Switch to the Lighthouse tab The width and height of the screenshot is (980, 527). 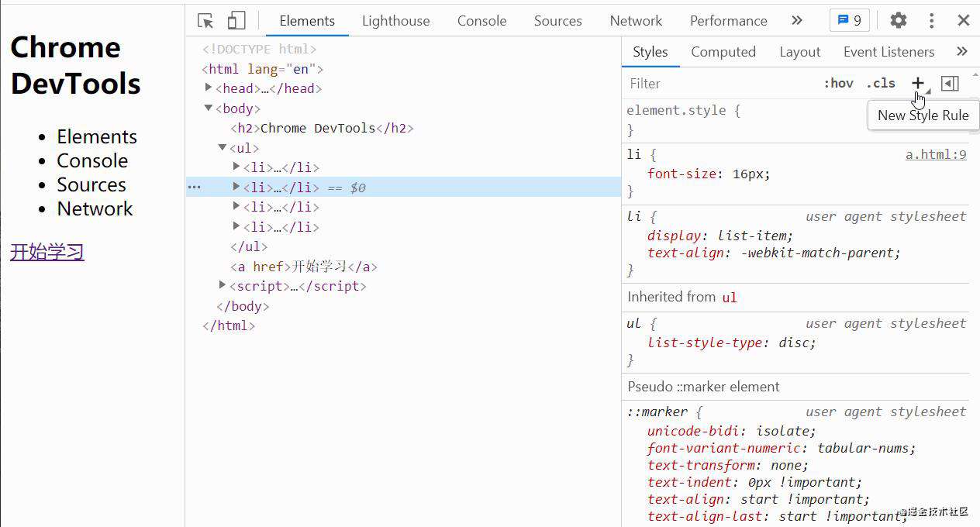pos(395,21)
